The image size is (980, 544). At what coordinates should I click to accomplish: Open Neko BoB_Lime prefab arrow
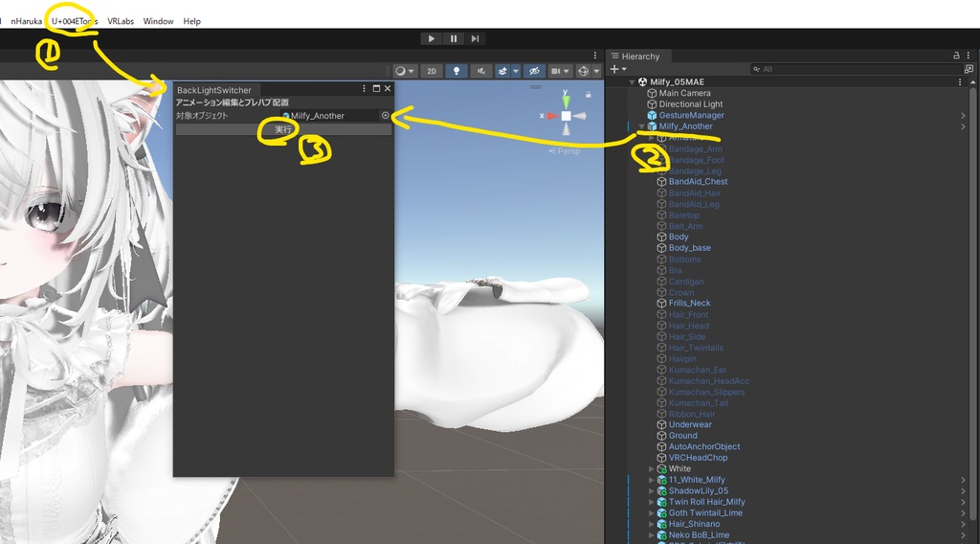click(963, 535)
